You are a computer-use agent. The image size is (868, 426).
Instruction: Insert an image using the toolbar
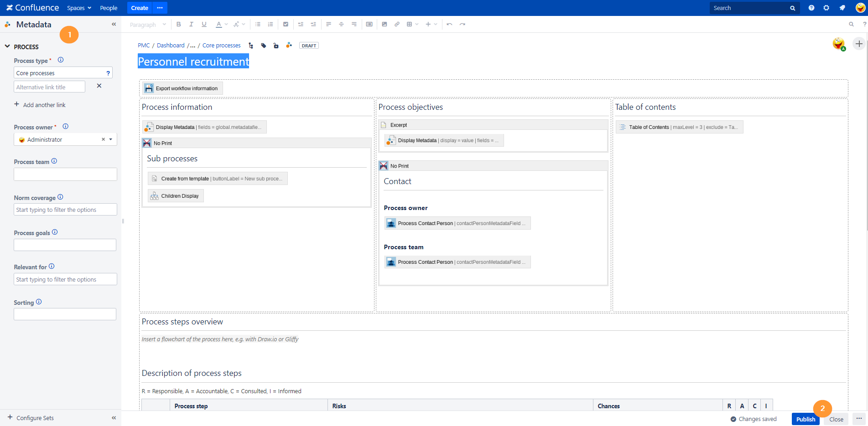(385, 24)
